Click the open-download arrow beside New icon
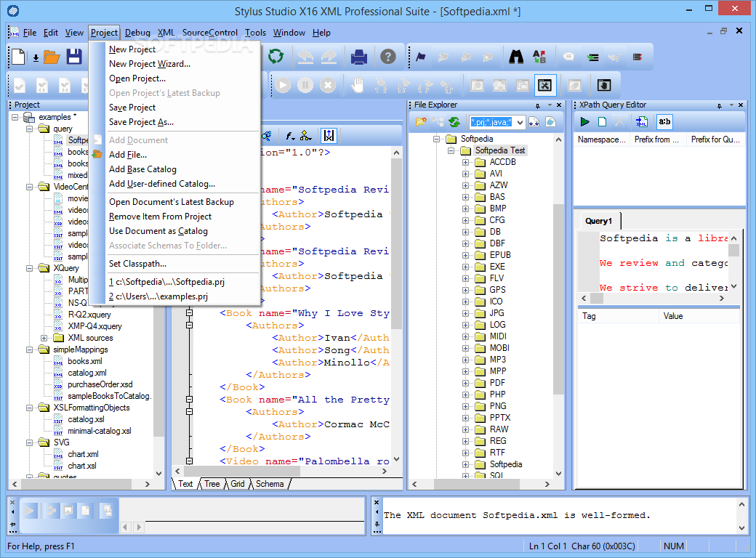The height and width of the screenshot is (558, 756). (x=36, y=58)
